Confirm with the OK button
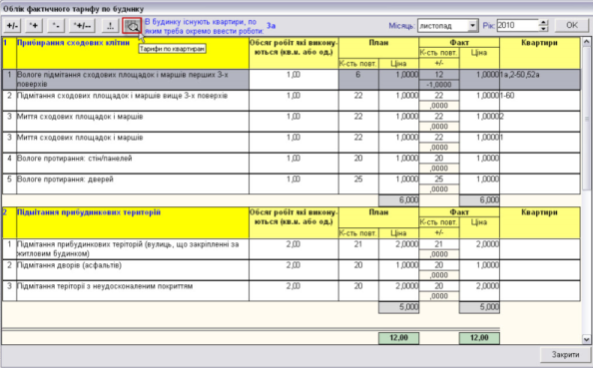This screenshot has height=368, width=594. (572, 25)
